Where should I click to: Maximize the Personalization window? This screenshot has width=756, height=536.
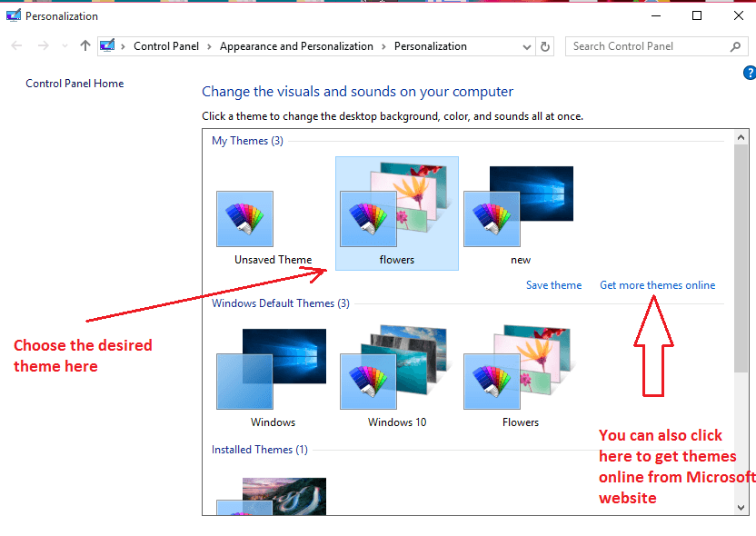(x=697, y=16)
